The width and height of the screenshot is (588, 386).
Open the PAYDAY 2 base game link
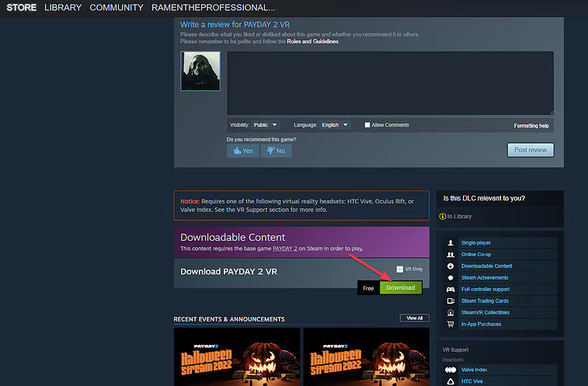[x=284, y=249]
